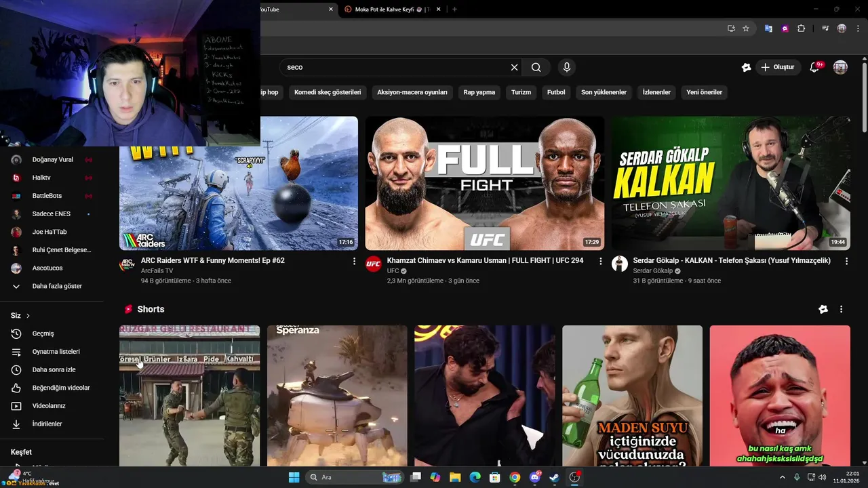Open Daha sonra izle in sidebar
The height and width of the screenshot is (488, 868).
52,370
